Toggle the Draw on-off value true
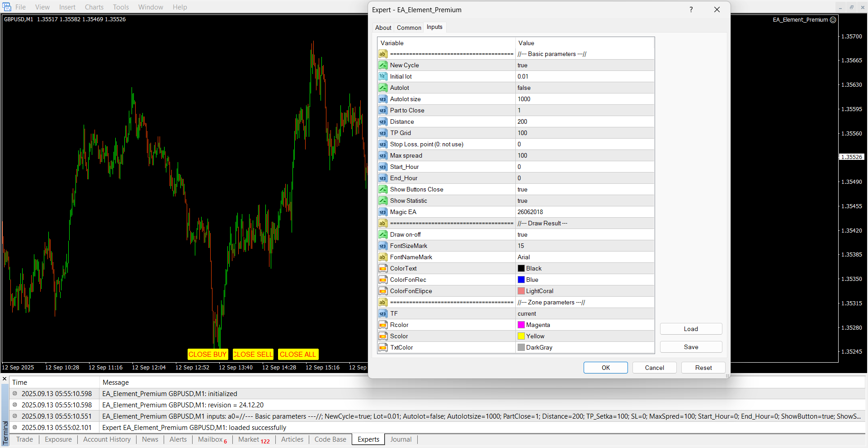Image resolution: width=868 pixels, height=448 pixels. point(523,234)
